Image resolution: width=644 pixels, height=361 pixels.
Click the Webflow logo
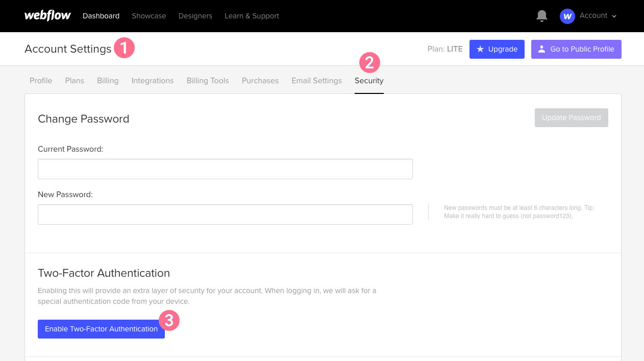point(47,16)
